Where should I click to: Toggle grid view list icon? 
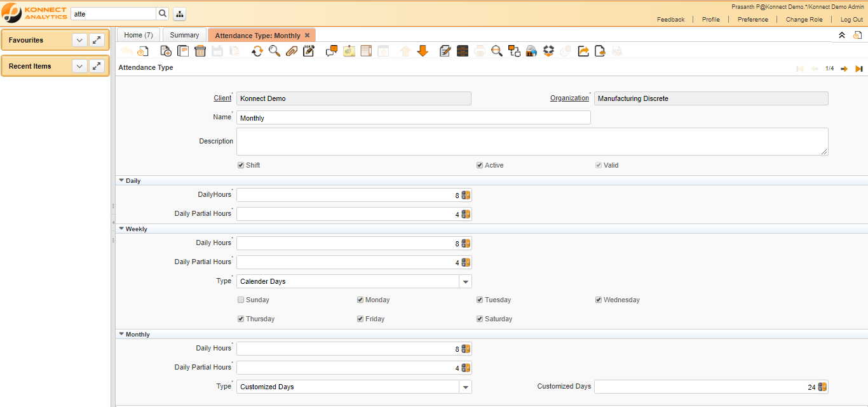coord(366,51)
